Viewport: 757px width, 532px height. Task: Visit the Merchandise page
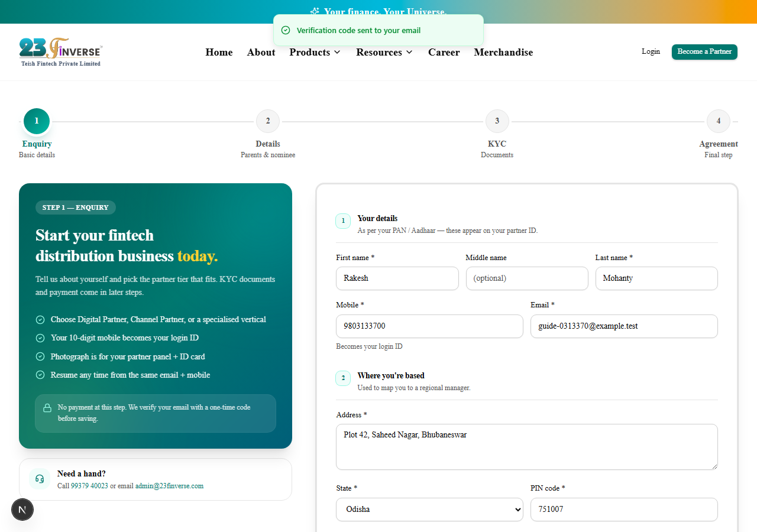(503, 52)
